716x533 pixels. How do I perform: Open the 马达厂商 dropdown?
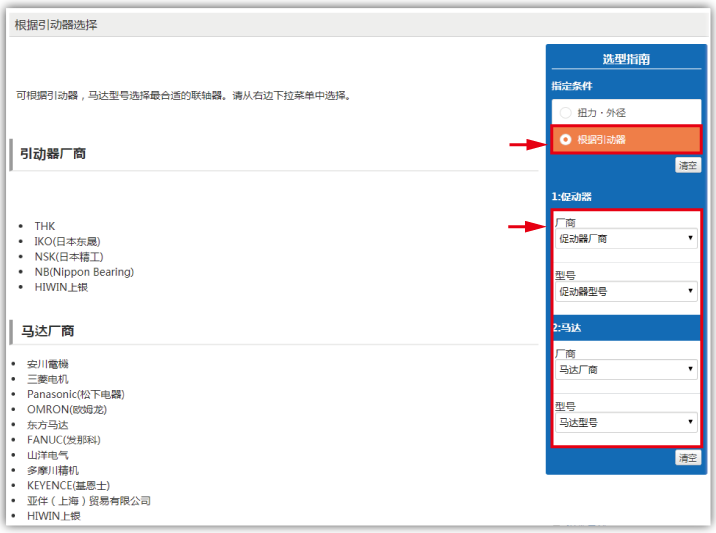(x=626, y=369)
